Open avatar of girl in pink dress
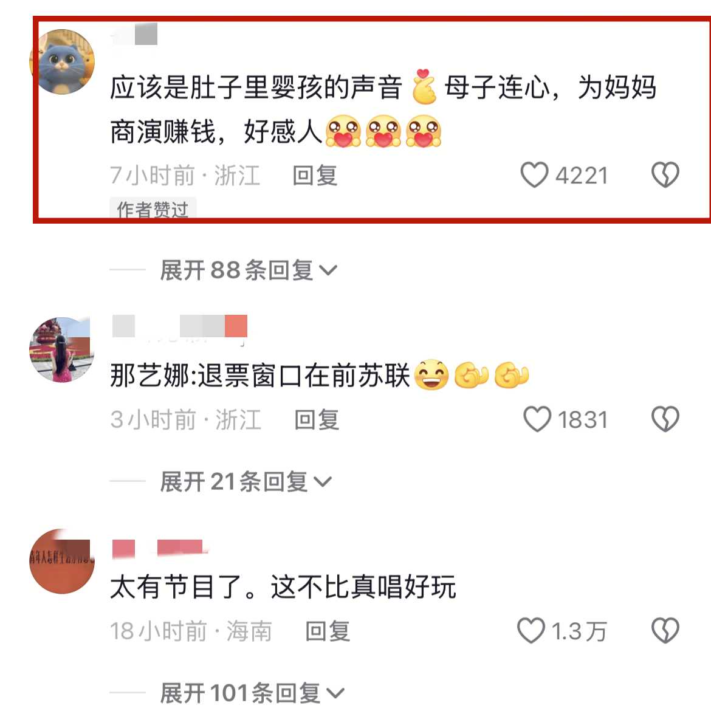 pyautogui.click(x=62, y=349)
